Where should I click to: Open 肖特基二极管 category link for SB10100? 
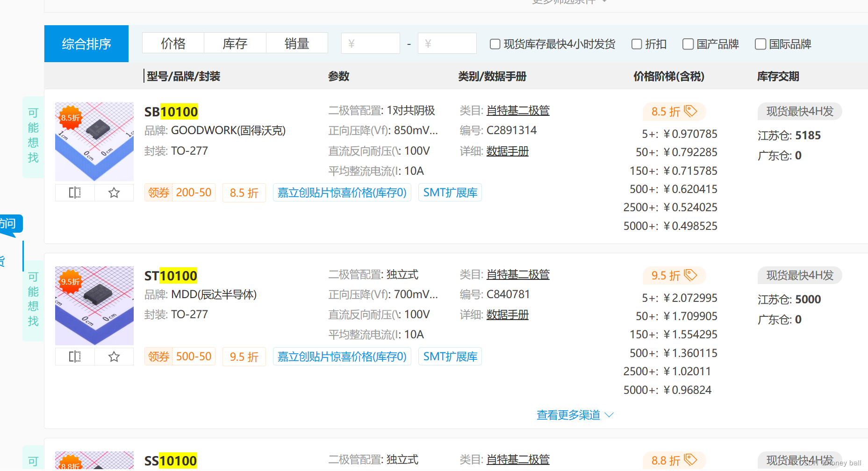coord(518,110)
